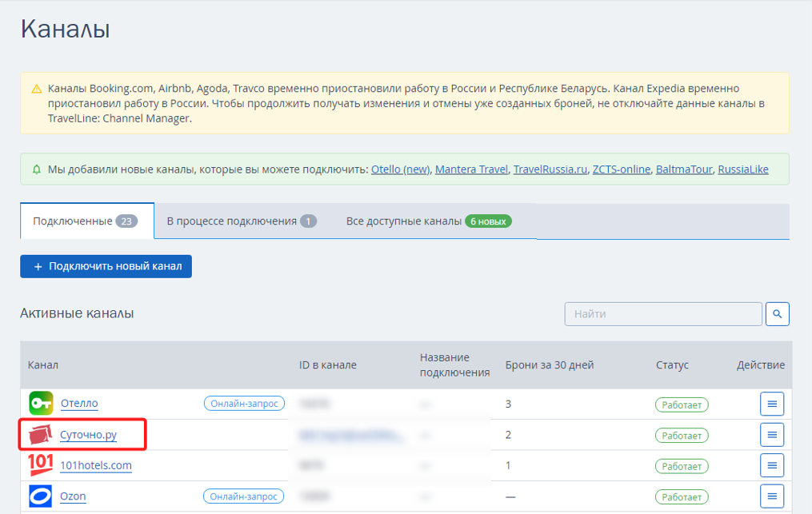The width and height of the screenshot is (812, 514).
Task: Click the blue Ozon logo
Action: coord(40,496)
